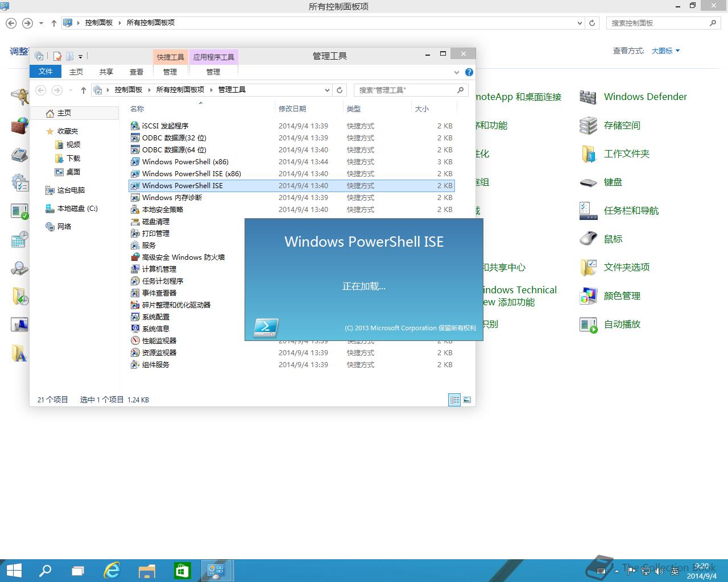Open the 主页 ribbon tab

(x=76, y=72)
